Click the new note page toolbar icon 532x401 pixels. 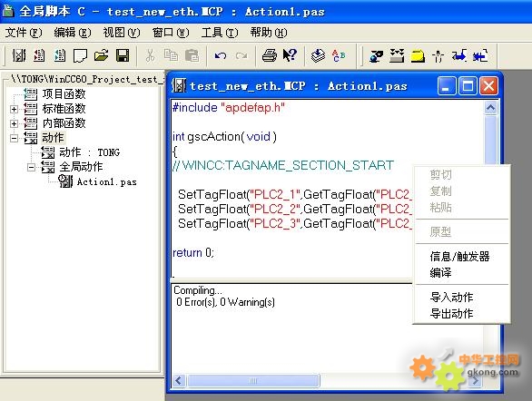click(x=81, y=55)
